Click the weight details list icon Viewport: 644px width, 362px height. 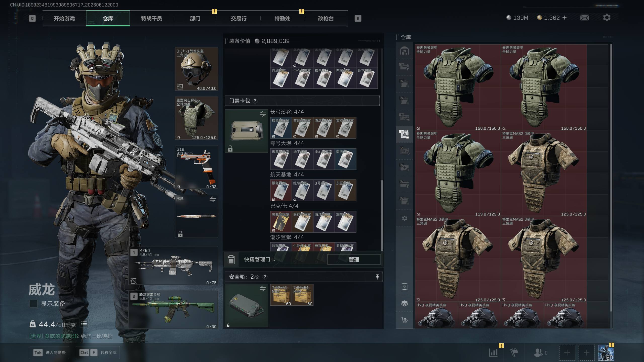[84, 324]
